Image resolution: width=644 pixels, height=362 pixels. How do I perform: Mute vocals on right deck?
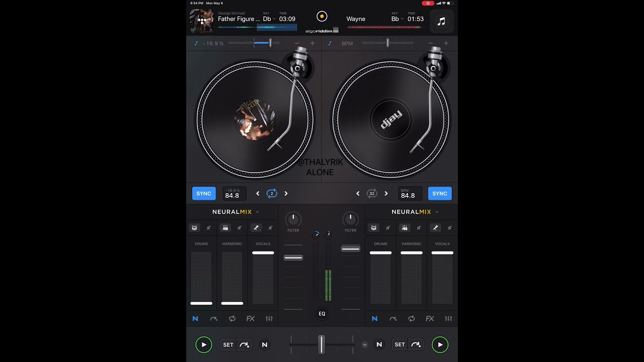click(449, 228)
